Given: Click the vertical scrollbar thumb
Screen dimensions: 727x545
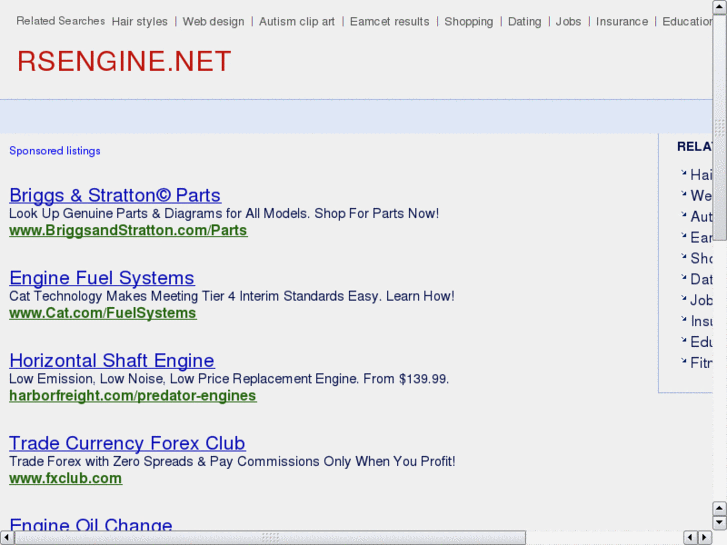Looking at the screenshot, I should point(720,127).
